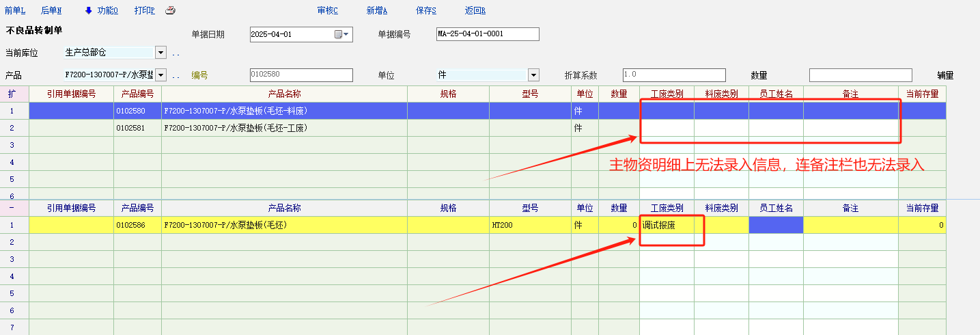Select the 调试报废 cell in lower grid
The width and height of the screenshot is (980, 335).
(x=667, y=225)
